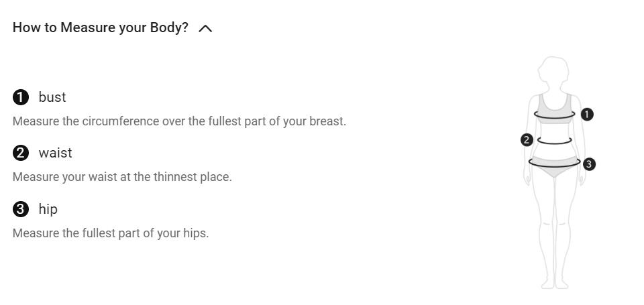The height and width of the screenshot is (305, 644).
Task: Select marker 3 on the body figure
Action: [x=589, y=164]
